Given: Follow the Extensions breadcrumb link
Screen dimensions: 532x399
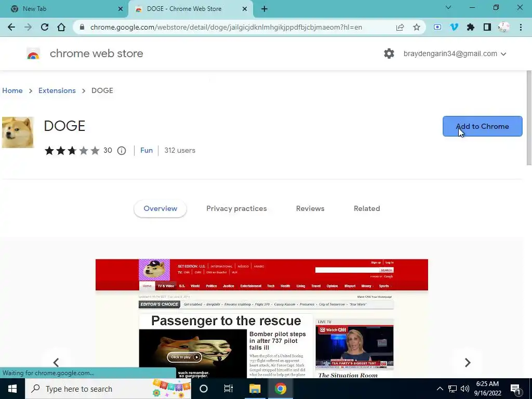Looking at the screenshot, I should (x=57, y=90).
